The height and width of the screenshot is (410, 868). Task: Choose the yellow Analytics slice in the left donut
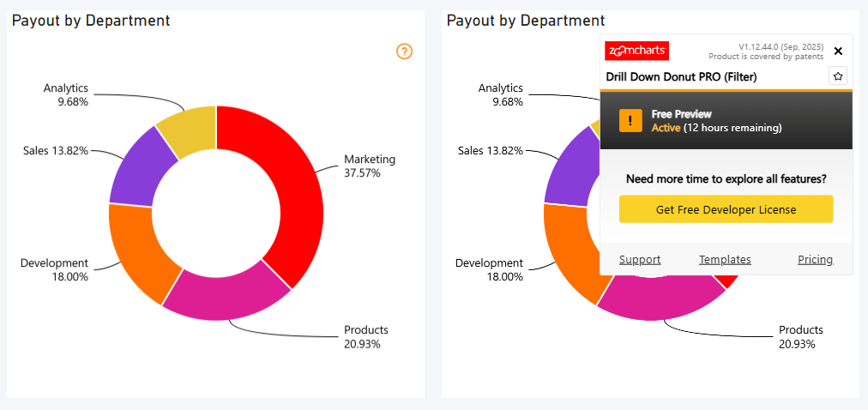point(190,127)
